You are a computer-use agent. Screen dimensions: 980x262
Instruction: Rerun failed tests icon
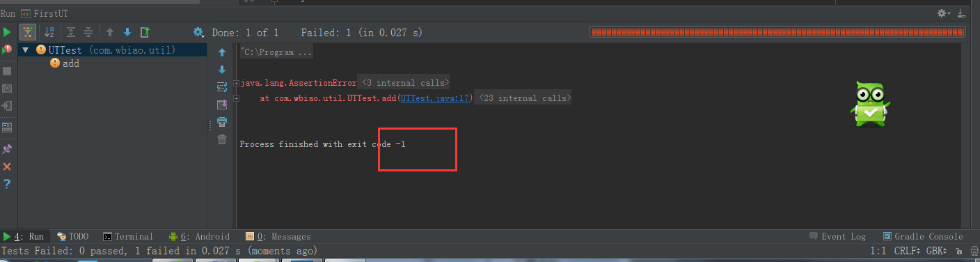7,50
